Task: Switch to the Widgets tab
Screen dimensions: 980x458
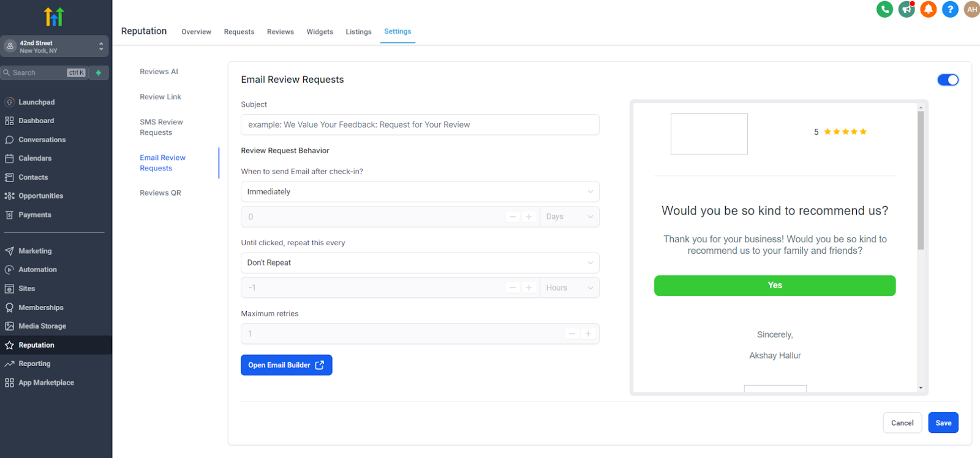Action: (x=320, y=32)
